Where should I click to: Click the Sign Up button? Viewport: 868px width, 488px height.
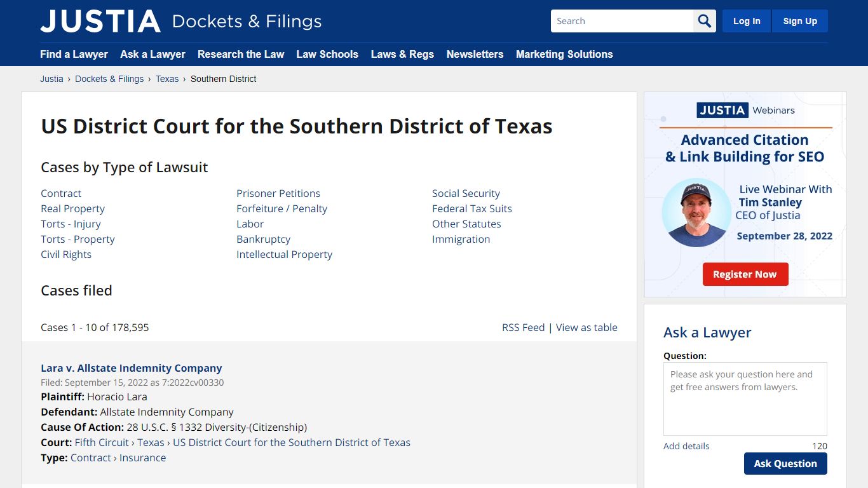pyautogui.click(x=800, y=21)
